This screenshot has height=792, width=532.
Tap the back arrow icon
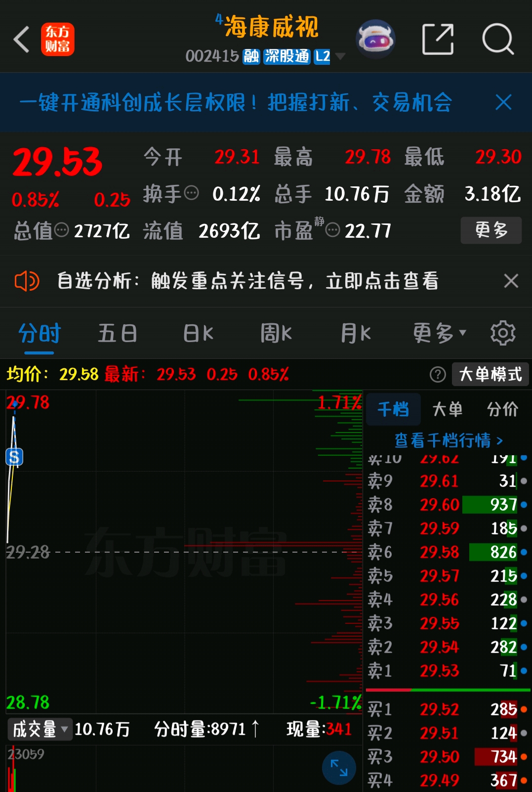(x=22, y=39)
